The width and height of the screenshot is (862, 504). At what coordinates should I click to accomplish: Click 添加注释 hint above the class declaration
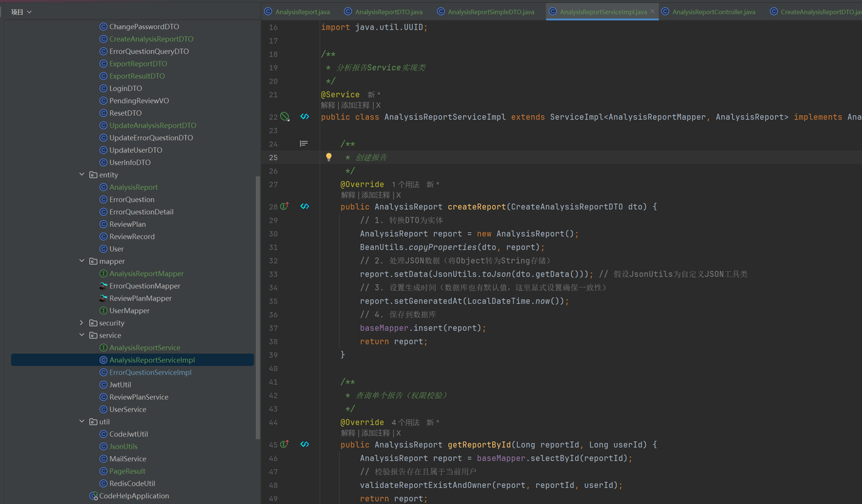355,106
